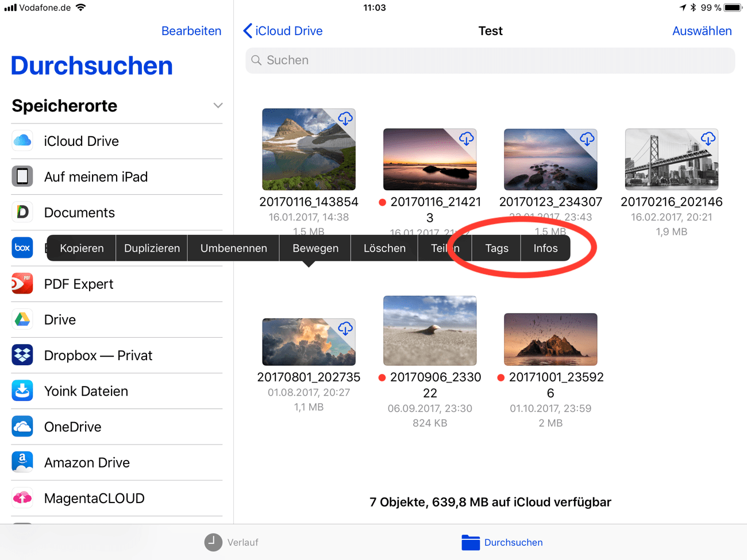
Task: Tap the red tag dot on 20170906_233022
Action: (382, 377)
